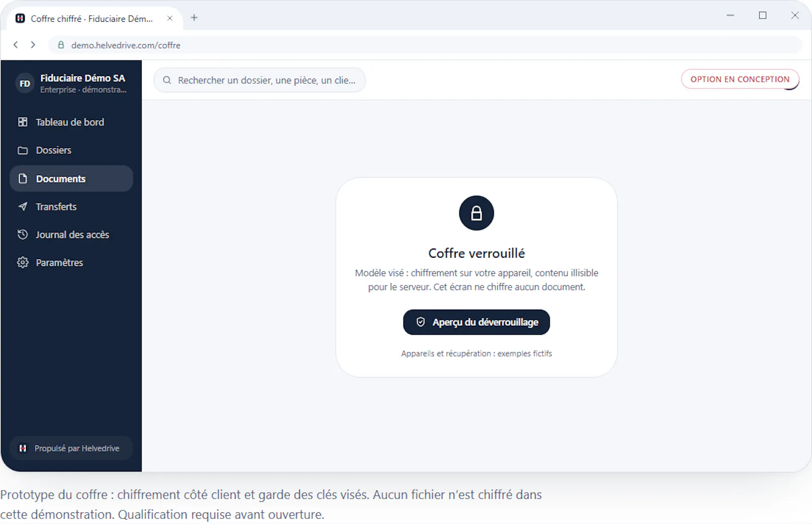Click the Fiduciaire Démo SA header

pos(83,78)
